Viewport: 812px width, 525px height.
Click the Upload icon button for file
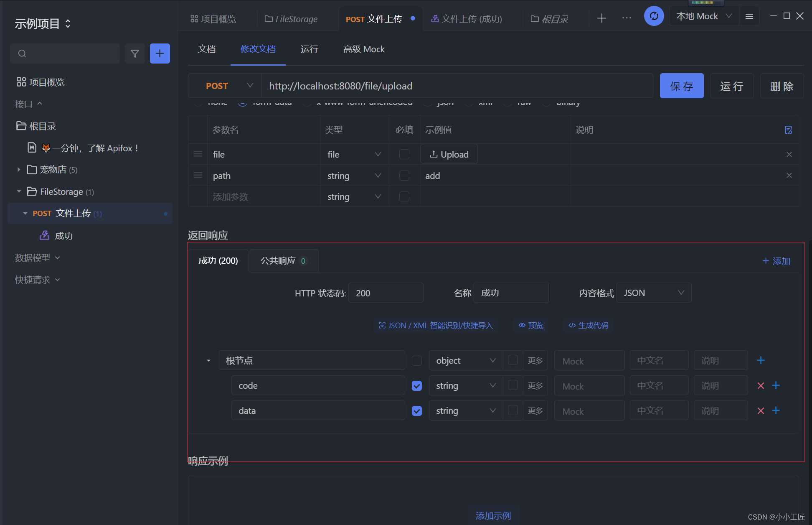pyautogui.click(x=449, y=154)
